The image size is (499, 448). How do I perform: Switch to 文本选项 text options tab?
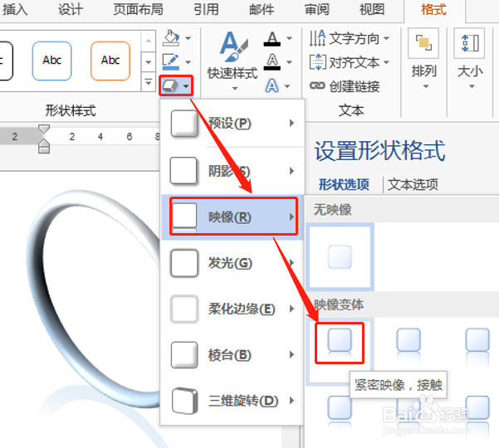click(x=413, y=184)
